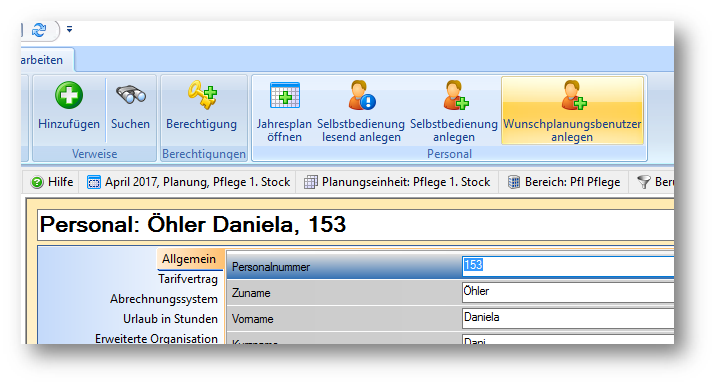The image size is (716, 386).
Task: Click the Berechtigungen group label
Action: point(204,154)
